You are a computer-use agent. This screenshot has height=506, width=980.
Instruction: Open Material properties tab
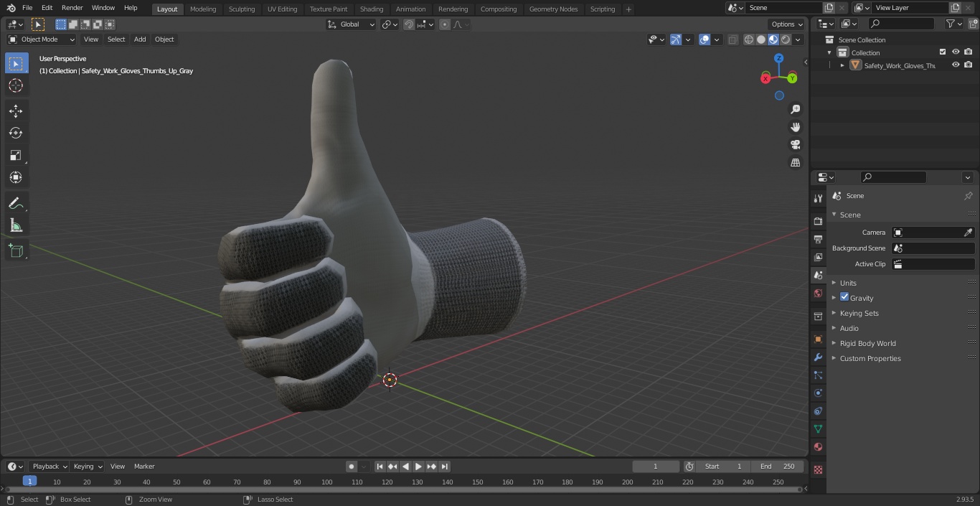[818, 446]
